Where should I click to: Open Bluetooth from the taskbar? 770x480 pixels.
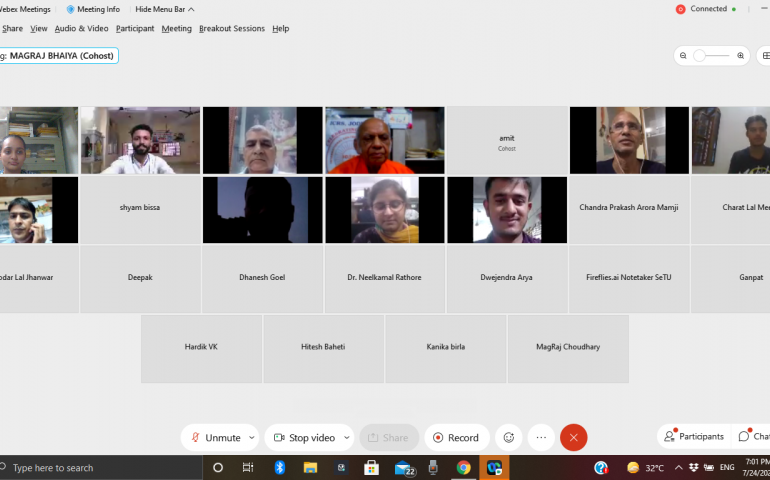point(279,467)
